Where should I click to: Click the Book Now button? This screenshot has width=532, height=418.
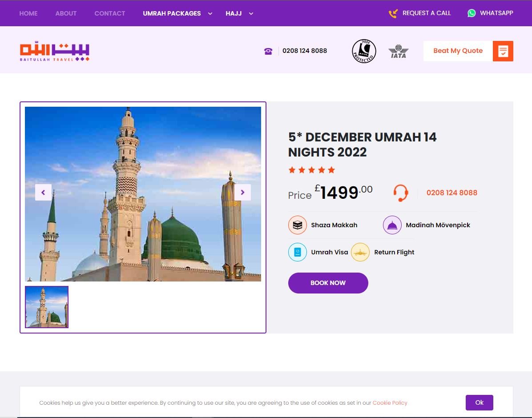[328, 283]
